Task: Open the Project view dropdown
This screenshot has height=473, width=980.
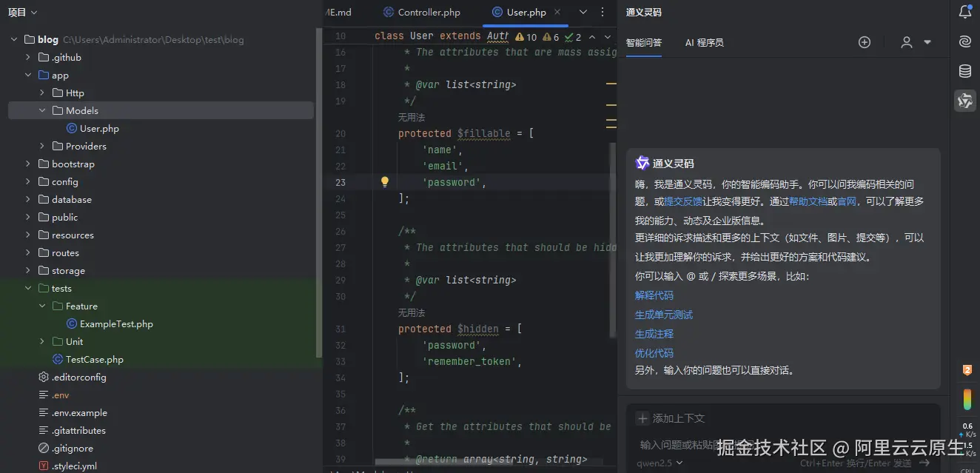Action: click(23, 12)
